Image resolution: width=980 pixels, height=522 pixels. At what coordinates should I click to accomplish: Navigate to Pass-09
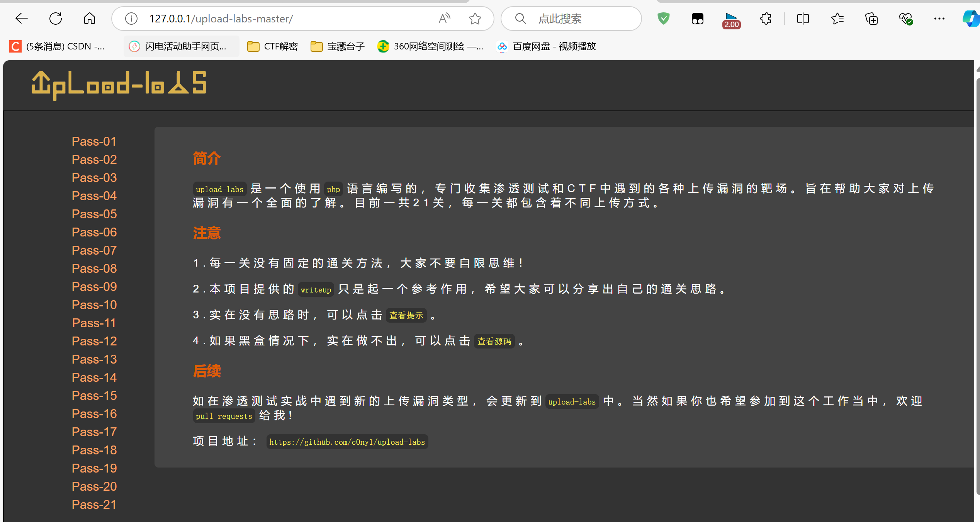click(94, 287)
